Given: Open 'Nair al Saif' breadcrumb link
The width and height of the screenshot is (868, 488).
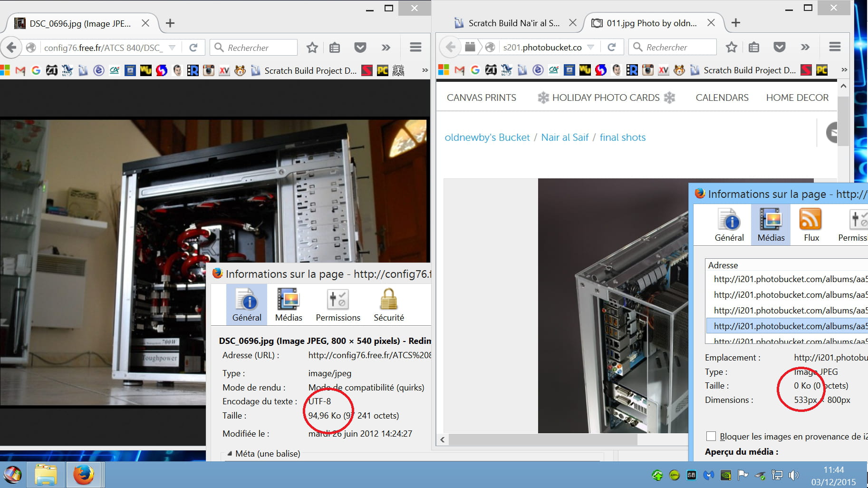Looking at the screenshot, I should (565, 137).
